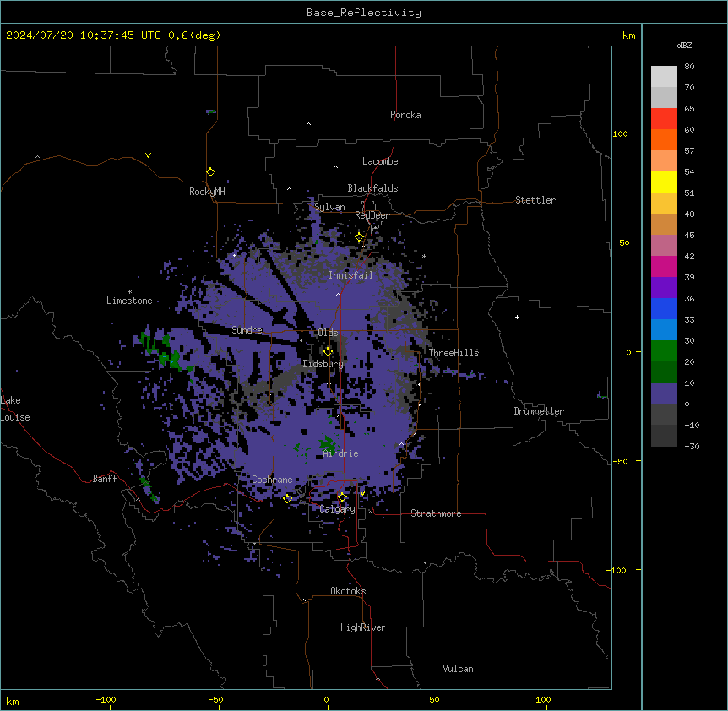Pick the blue 33-36 dBZ legend swatch
The width and height of the screenshot is (728, 711).
coord(664,308)
